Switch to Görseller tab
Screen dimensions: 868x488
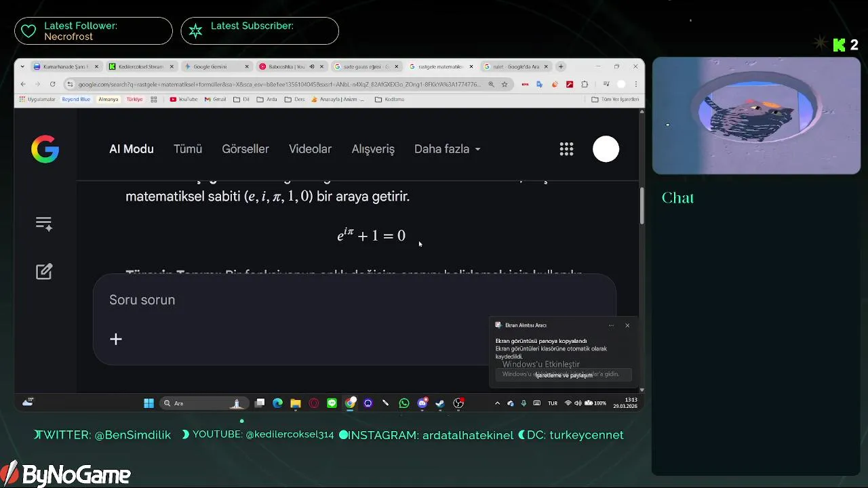click(245, 149)
